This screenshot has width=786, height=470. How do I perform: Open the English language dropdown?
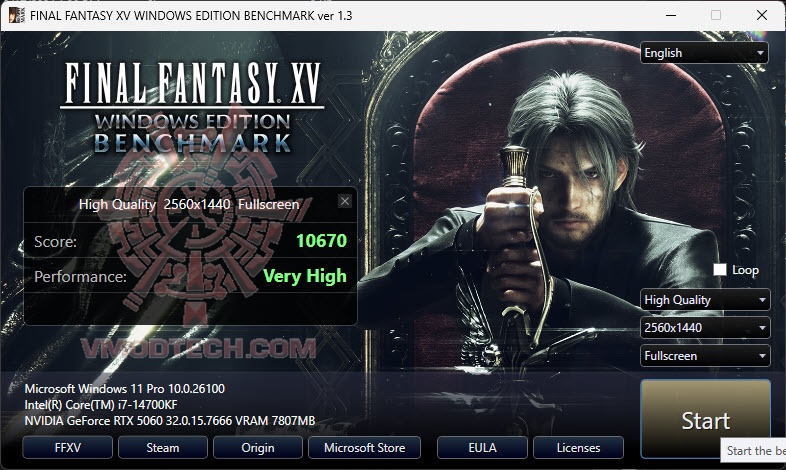(x=704, y=53)
